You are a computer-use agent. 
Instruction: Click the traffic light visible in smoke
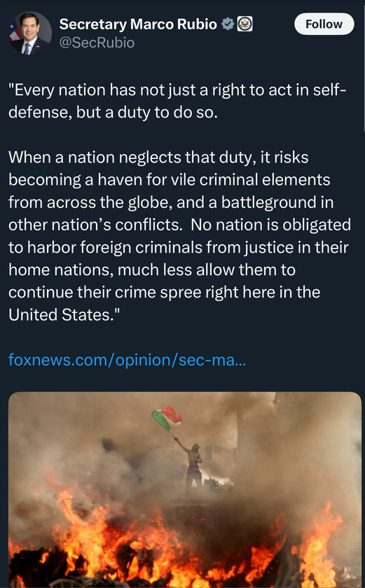click(235, 454)
